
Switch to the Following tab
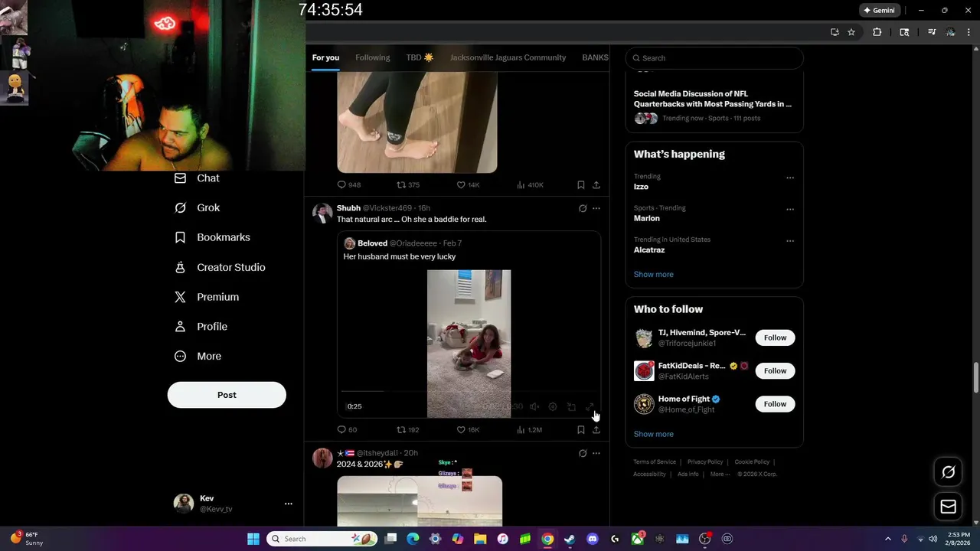pyautogui.click(x=373, y=57)
